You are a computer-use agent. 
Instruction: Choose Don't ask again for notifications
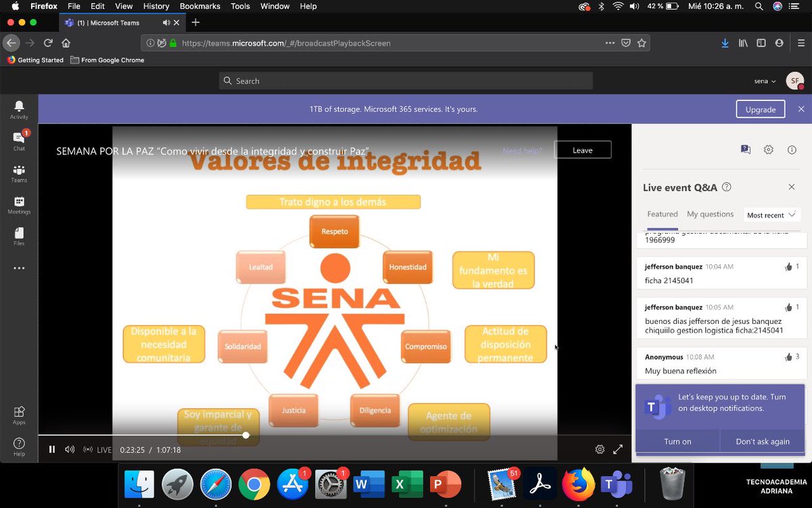click(763, 441)
